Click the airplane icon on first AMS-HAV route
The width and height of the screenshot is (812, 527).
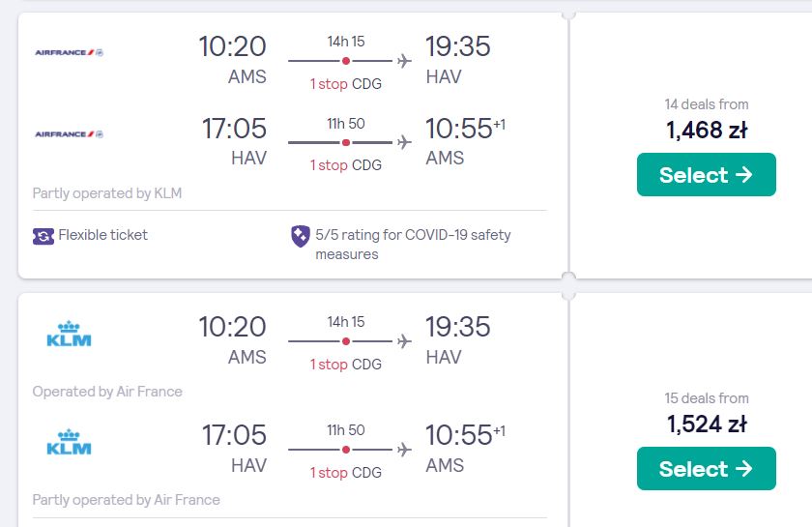click(404, 61)
